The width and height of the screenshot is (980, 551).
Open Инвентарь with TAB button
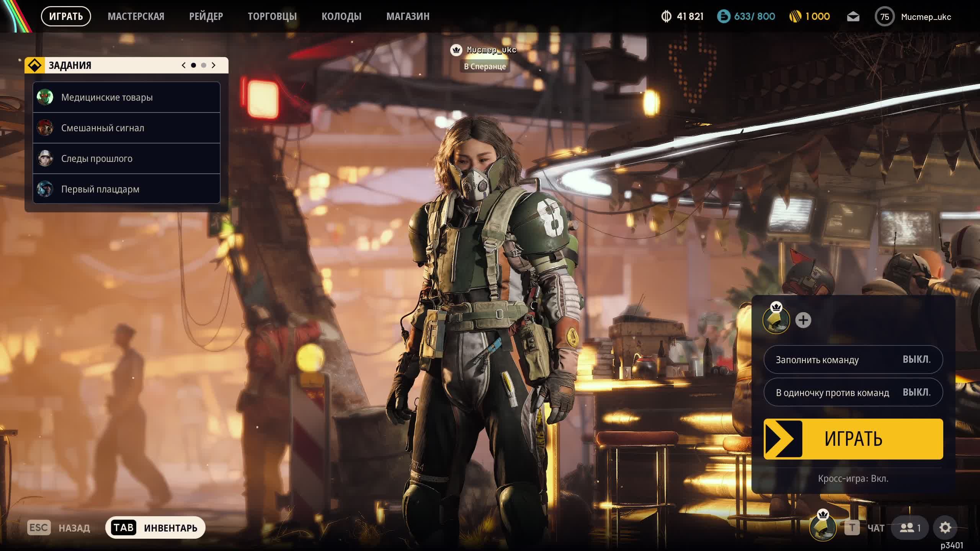(x=155, y=528)
